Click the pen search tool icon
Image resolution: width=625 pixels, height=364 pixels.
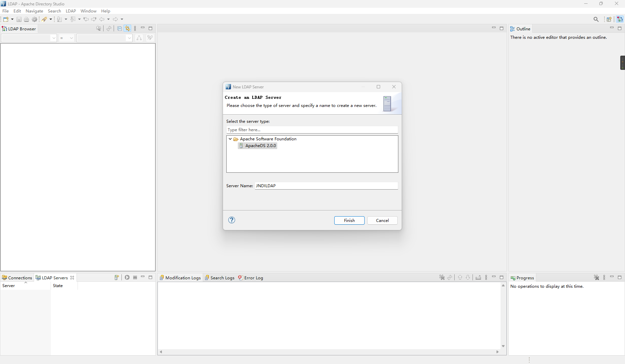(x=44, y=19)
